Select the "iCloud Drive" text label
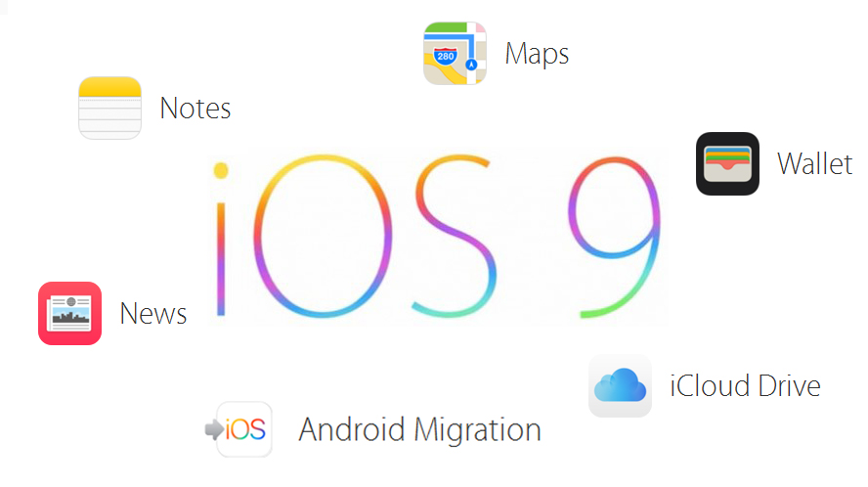 [x=745, y=385]
